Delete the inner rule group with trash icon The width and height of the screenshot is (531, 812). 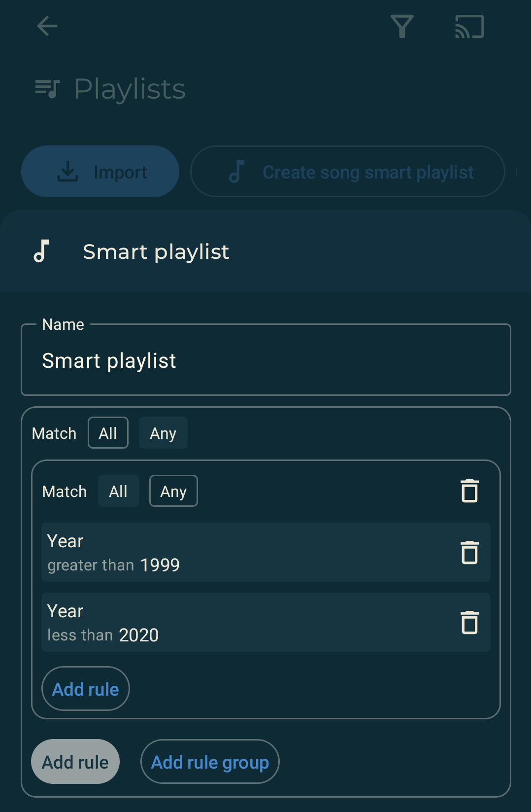(469, 491)
